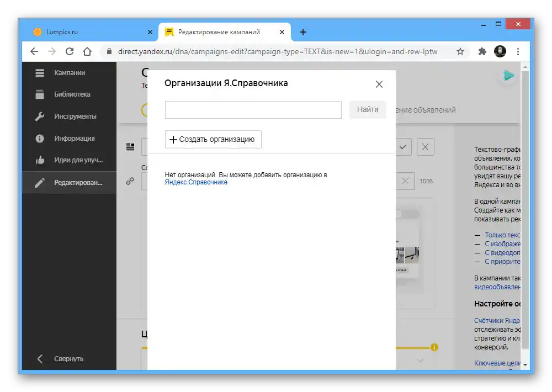This screenshot has height=392, width=552.
Task: Go to the browser home page
Action: (87, 52)
